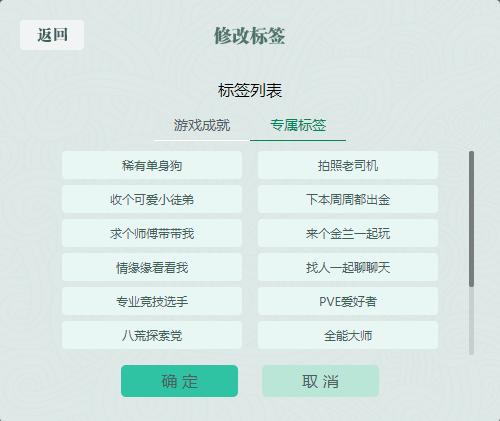
Task: Select the 专业竞技选手 tag
Action: pyautogui.click(x=152, y=301)
